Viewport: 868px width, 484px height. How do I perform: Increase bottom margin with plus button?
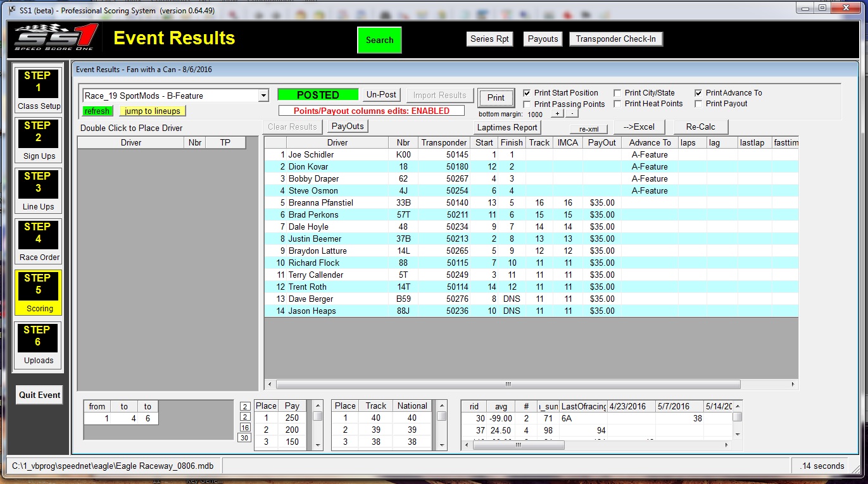click(x=557, y=114)
